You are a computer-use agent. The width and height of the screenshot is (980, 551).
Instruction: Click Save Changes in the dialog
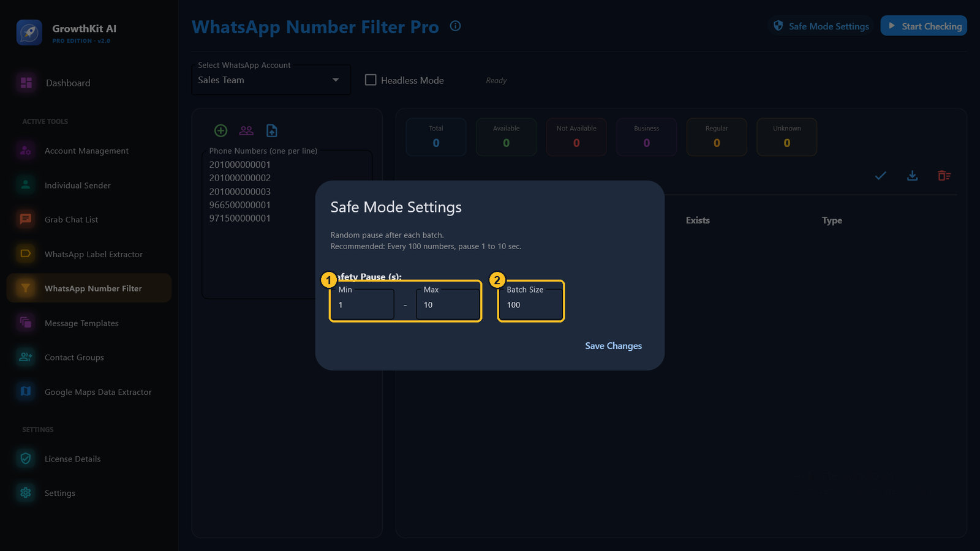613,346
